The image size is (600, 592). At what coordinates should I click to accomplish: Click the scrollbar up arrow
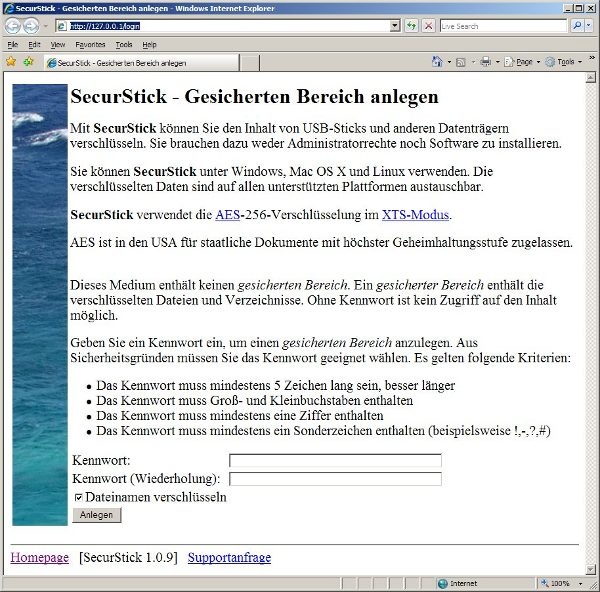(x=590, y=78)
